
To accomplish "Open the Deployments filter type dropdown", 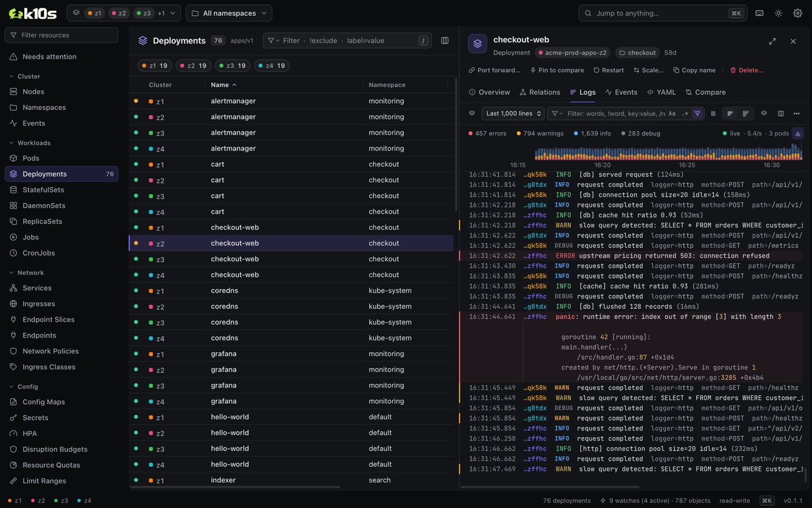I will [274, 41].
